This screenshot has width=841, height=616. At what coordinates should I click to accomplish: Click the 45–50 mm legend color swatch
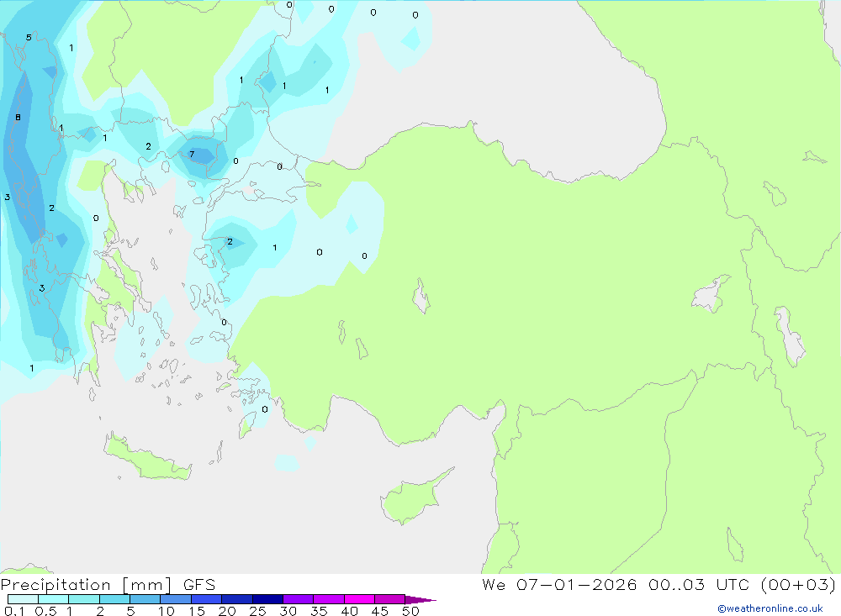click(390, 599)
